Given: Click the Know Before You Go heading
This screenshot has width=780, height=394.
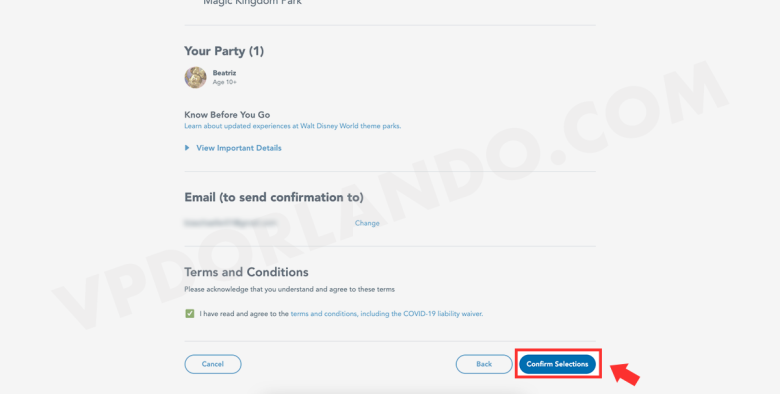Looking at the screenshot, I should pos(227,115).
